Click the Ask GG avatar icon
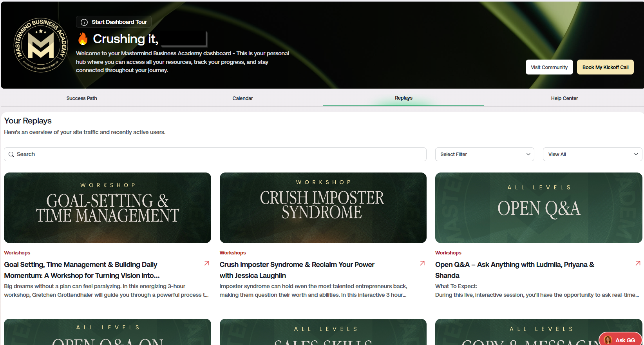Screen dimensions: 644x345 (608, 340)
